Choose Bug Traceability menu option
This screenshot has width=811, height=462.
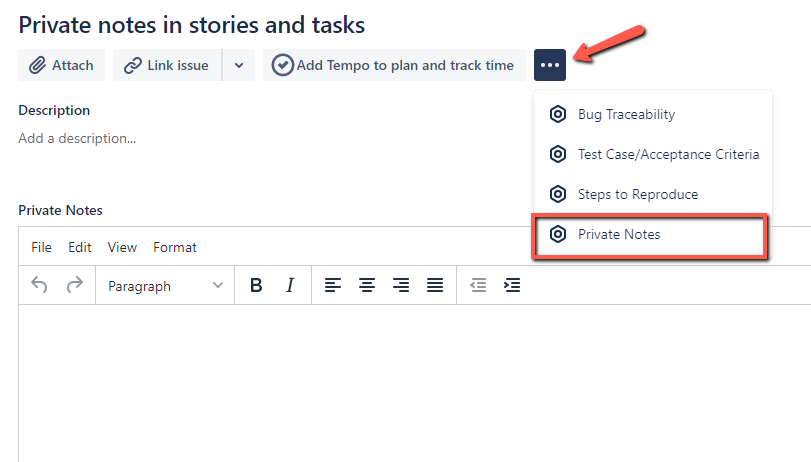(626, 114)
